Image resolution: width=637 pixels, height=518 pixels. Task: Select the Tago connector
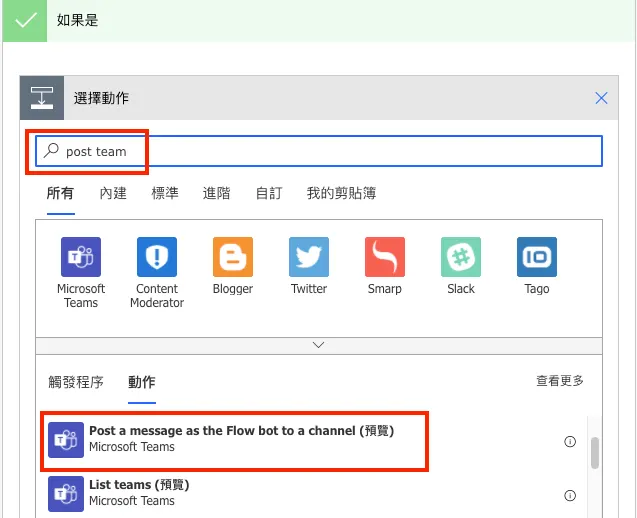pos(537,257)
